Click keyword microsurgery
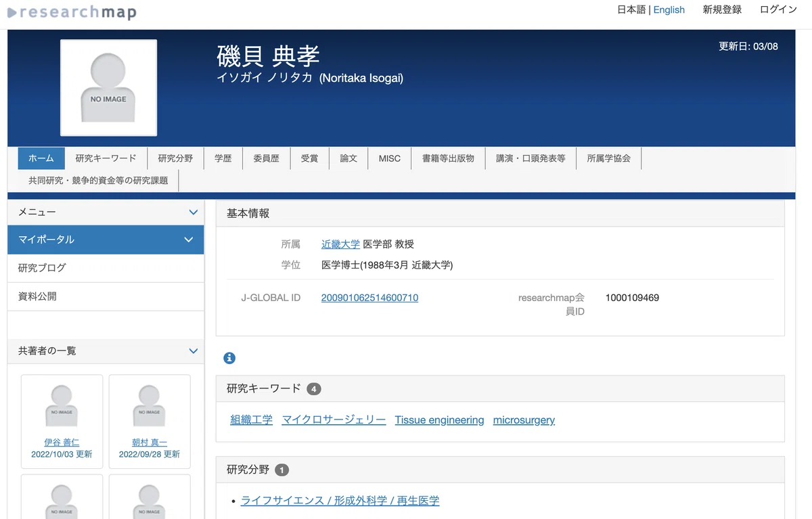Viewport: 812px width, 519px height. tap(524, 420)
